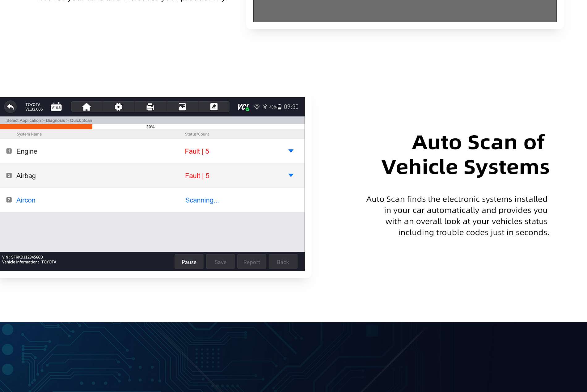Select the Diagnosis breadcrumb item

[55, 120]
